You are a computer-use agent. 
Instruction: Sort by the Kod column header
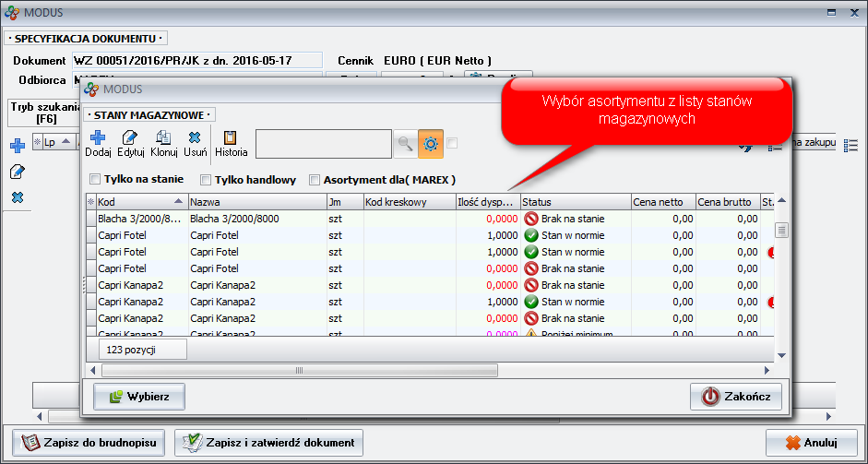142,202
